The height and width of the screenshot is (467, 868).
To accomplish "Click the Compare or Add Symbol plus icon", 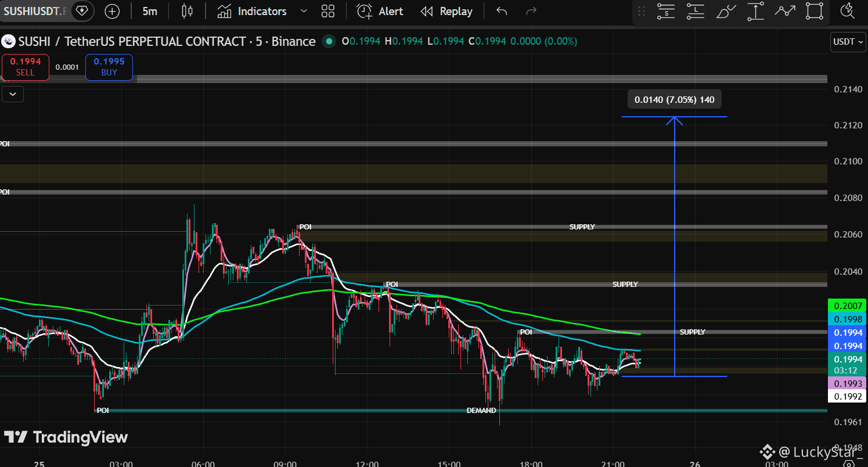I will coord(112,11).
